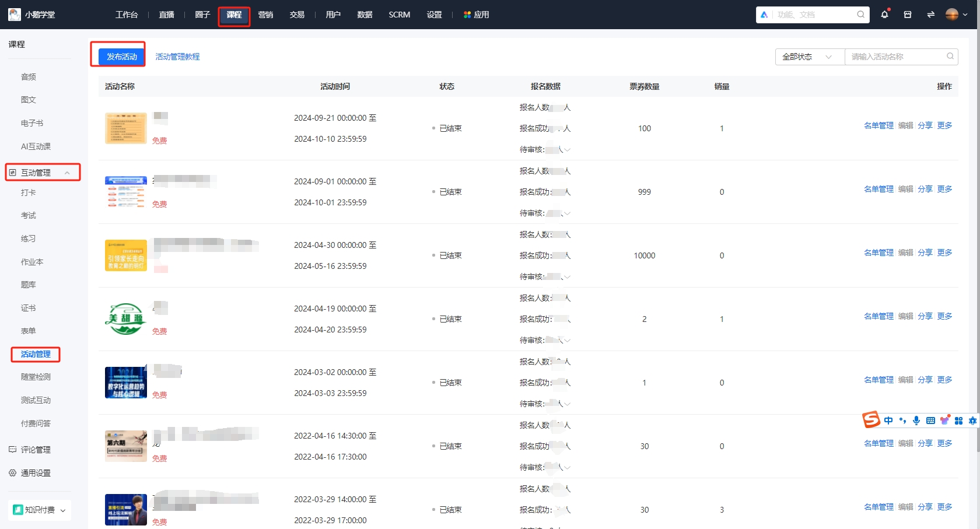Image resolution: width=980 pixels, height=529 pixels.
Task: Open 考试 in the sidebar menu
Action: pos(29,215)
